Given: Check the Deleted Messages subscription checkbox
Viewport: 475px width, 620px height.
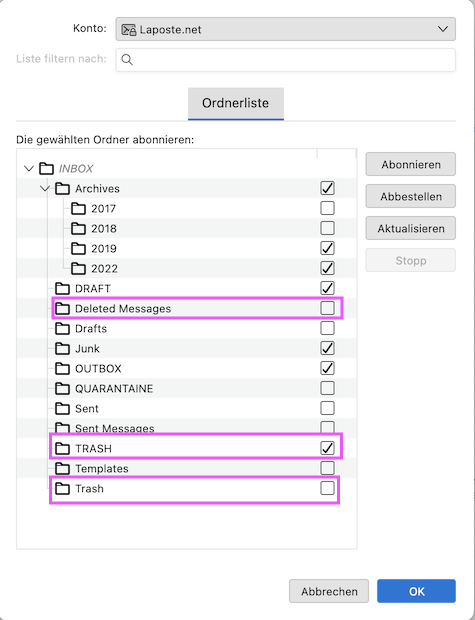Looking at the screenshot, I should coord(327,308).
